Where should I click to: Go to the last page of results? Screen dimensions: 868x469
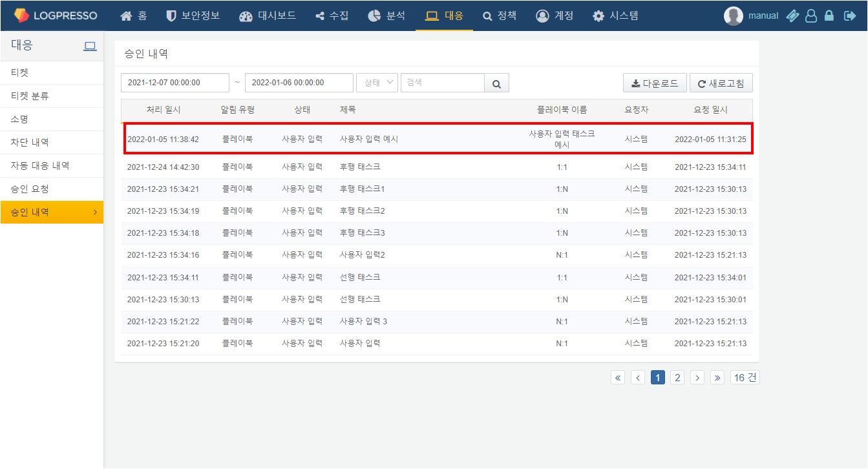[x=717, y=378]
